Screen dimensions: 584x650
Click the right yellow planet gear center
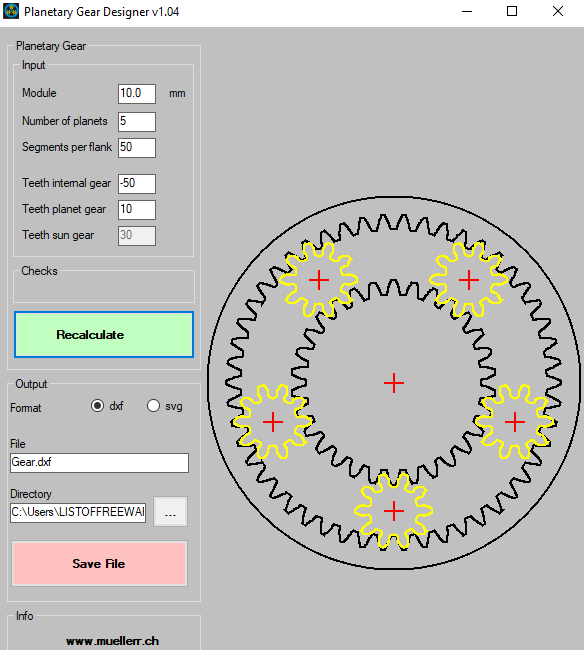pyautogui.click(x=515, y=422)
